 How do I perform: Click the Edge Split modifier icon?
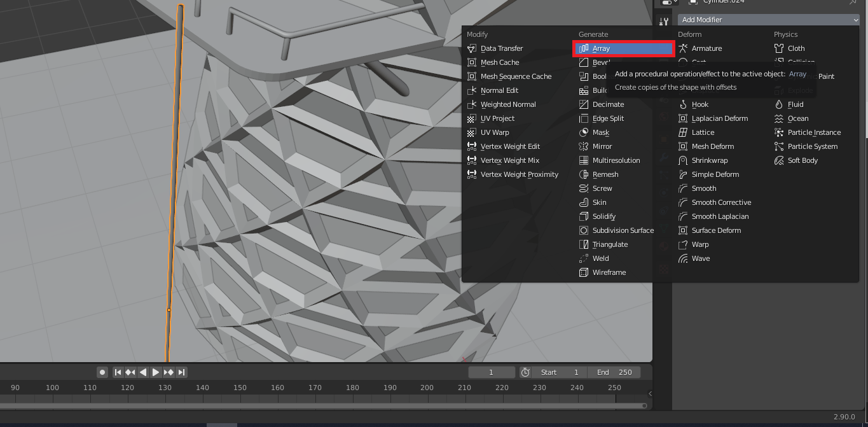pyautogui.click(x=584, y=118)
